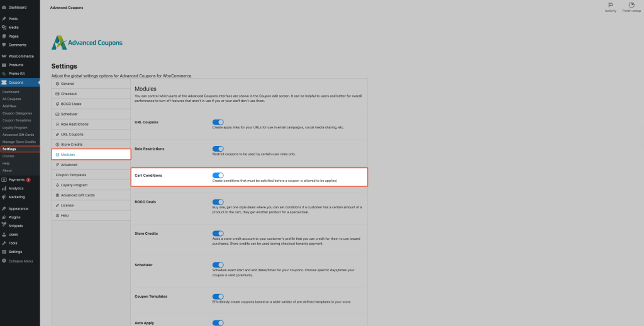
Task: Open the BOGO Deals settings tab
Action: pyautogui.click(x=91, y=104)
